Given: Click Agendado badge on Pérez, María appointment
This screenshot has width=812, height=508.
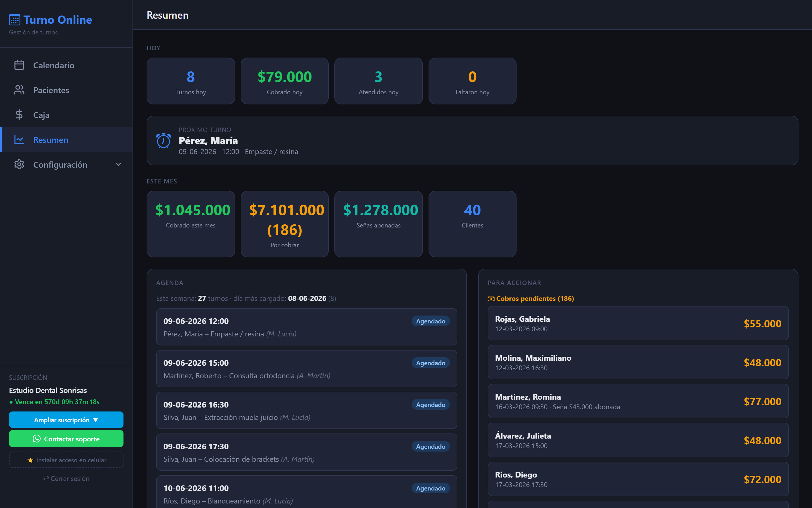Looking at the screenshot, I should [x=431, y=321].
